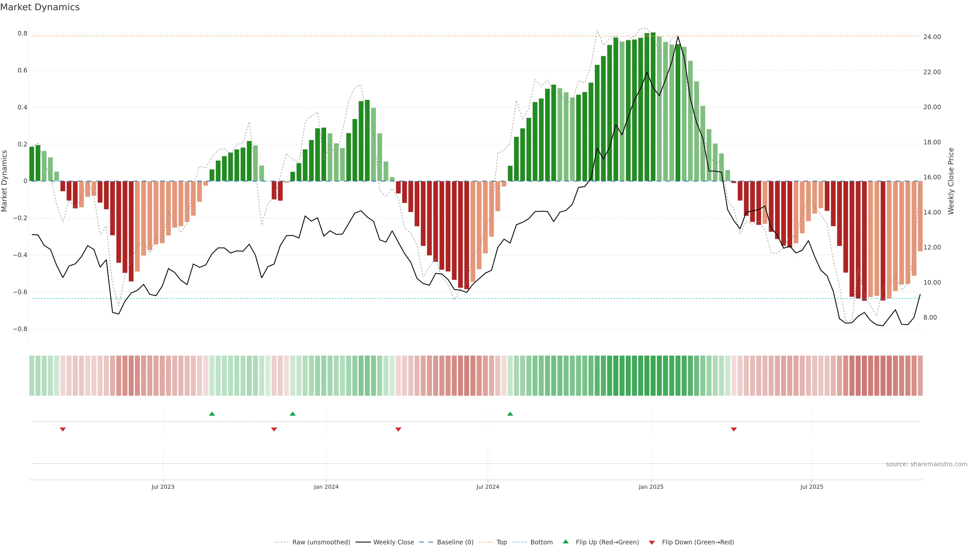Click the red triangle icon in the legend

(652, 542)
